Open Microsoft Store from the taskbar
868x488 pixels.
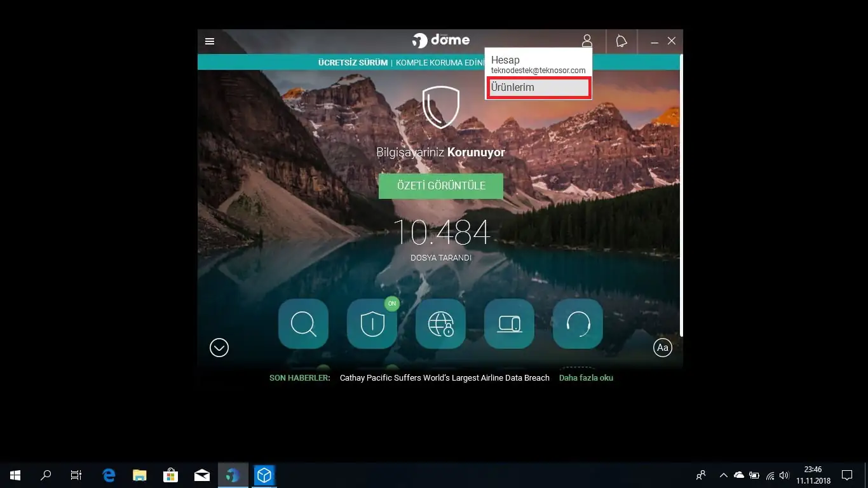coord(171,475)
